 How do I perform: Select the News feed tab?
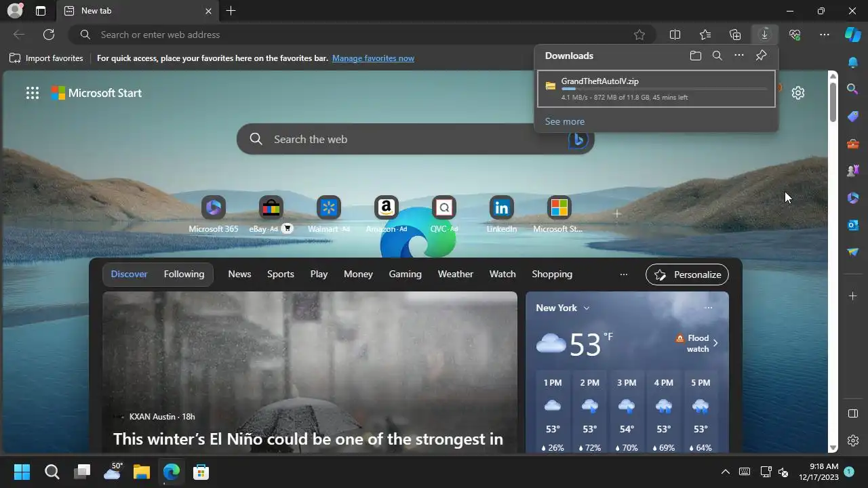239,274
